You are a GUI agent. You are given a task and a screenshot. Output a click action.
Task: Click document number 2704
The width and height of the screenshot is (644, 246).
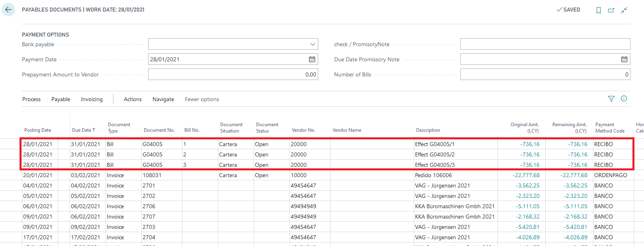149,237
